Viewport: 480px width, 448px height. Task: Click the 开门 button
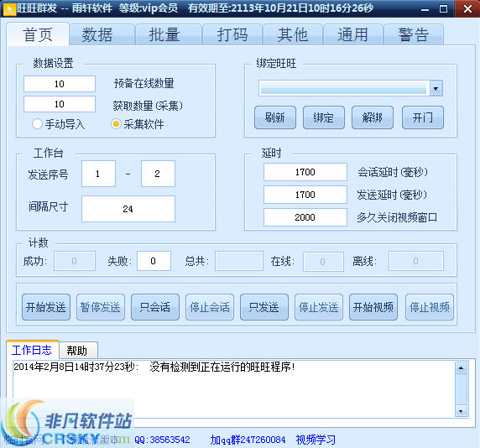[422, 117]
